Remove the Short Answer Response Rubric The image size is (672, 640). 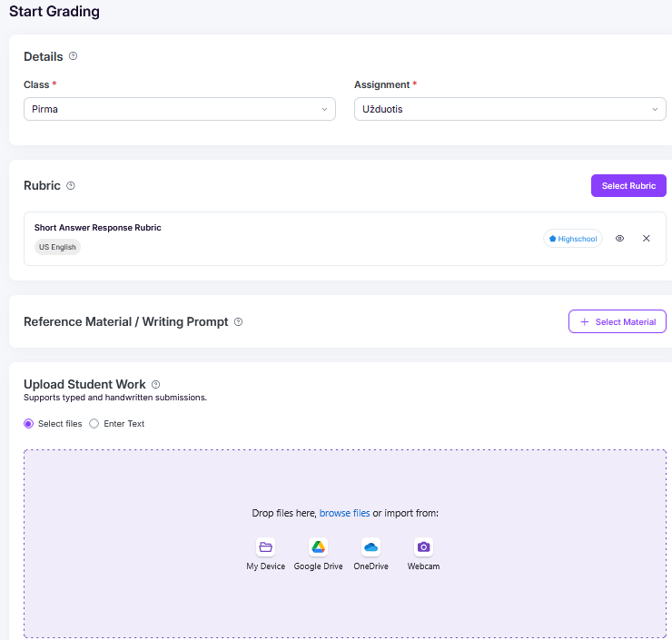[x=647, y=239]
